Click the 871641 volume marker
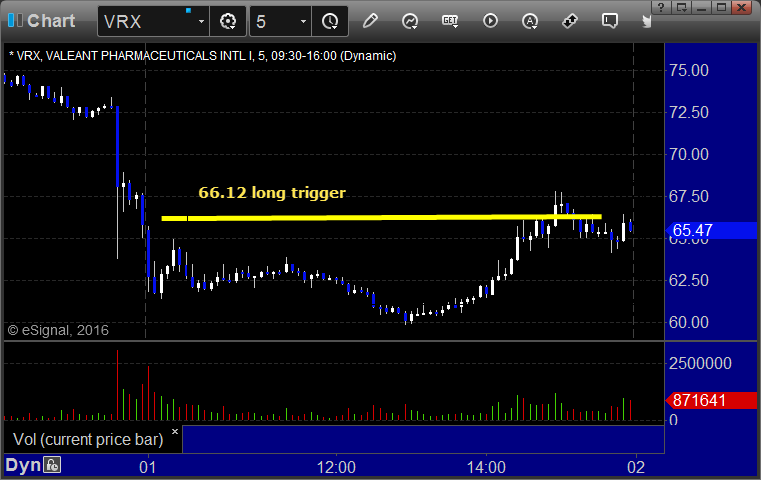 pos(711,400)
